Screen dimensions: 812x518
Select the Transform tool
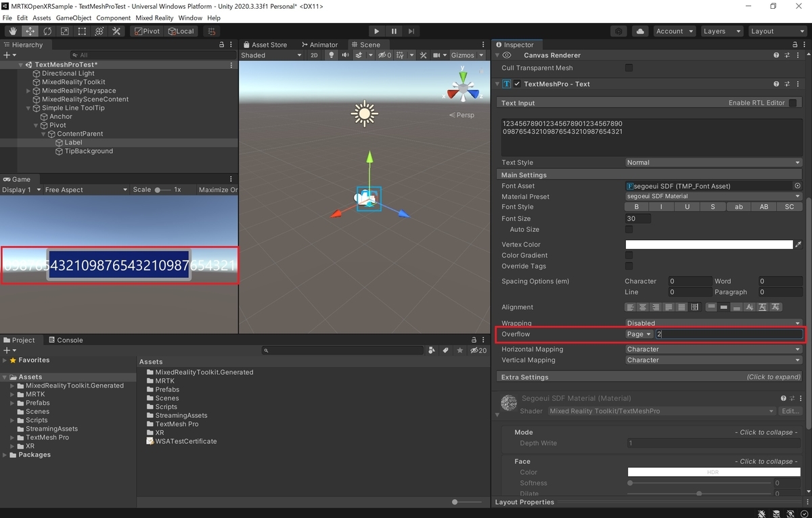click(99, 31)
